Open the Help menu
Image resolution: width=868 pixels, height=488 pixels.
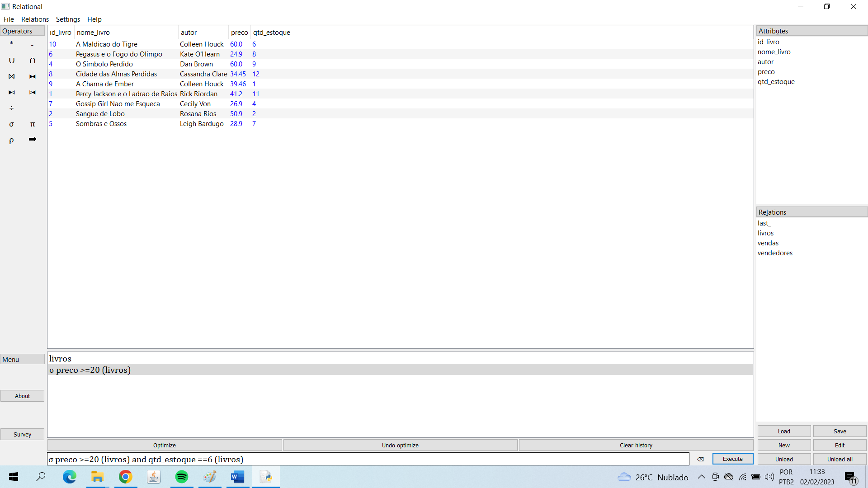coord(94,19)
